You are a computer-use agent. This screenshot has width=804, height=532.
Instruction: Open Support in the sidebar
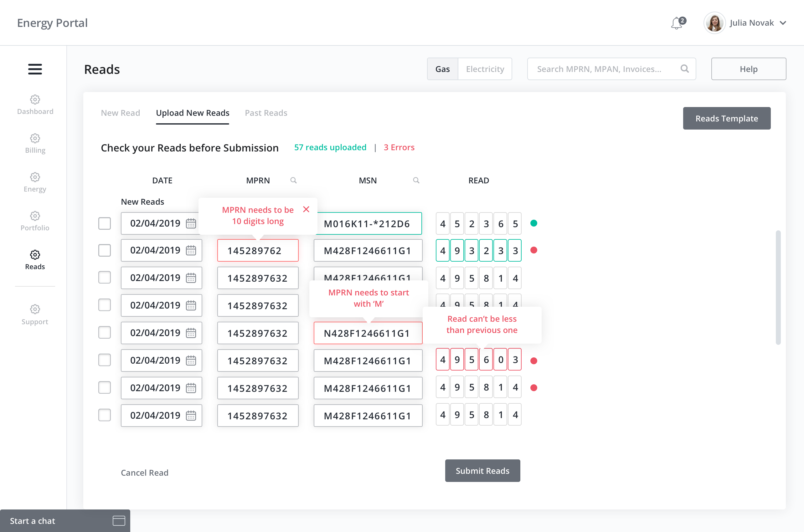(35, 315)
